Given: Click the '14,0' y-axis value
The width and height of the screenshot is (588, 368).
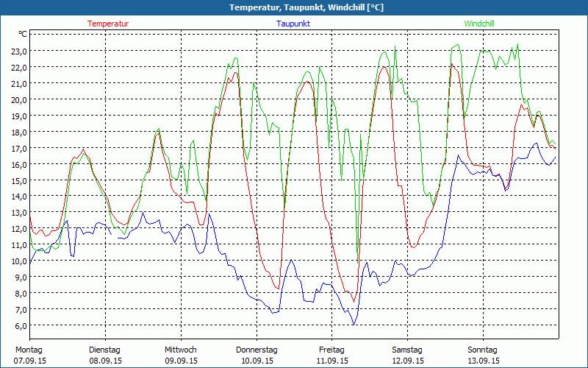Looking at the screenshot, I should pyautogui.click(x=19, y=197).
